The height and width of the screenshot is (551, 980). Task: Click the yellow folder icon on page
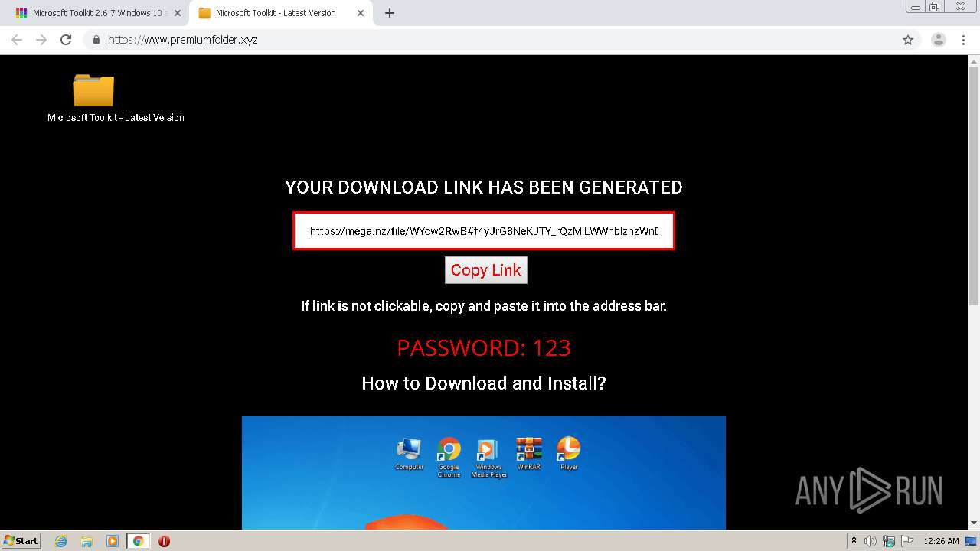coord(93,90)
